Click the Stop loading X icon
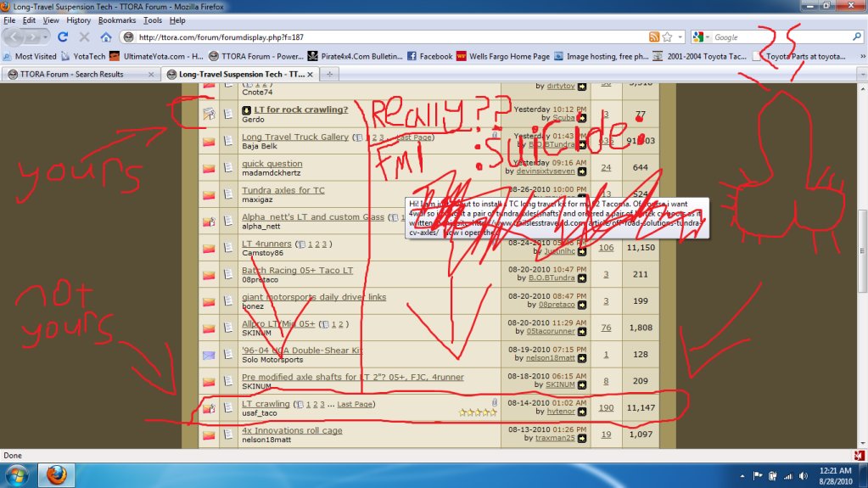 click(x=84, y=37)
